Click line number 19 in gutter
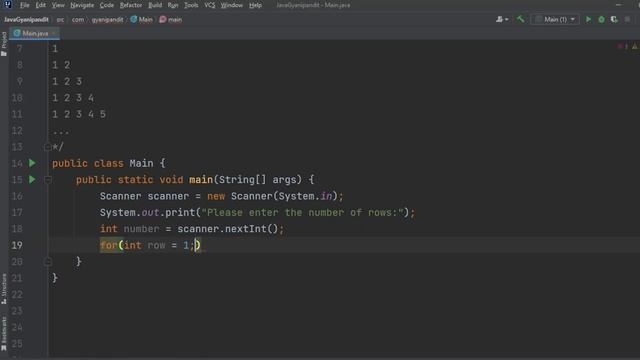The height and width of the screenshot is (360, 640). click(17, 245)
